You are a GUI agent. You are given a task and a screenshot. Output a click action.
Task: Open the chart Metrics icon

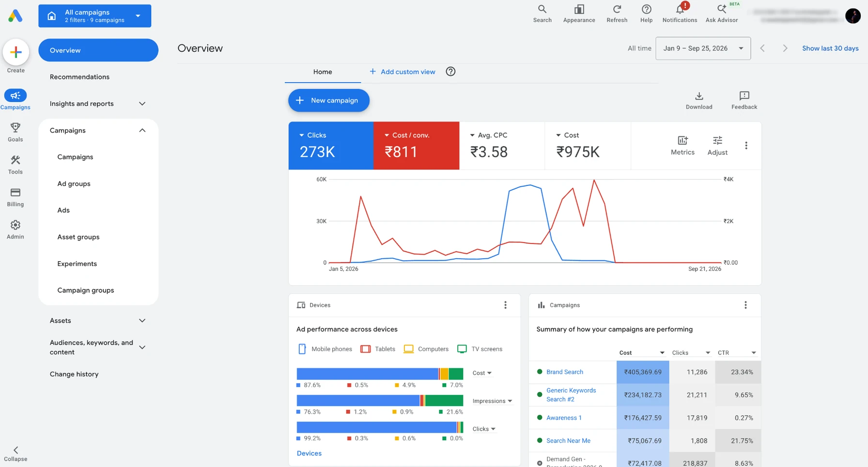[x=682, y=140]
